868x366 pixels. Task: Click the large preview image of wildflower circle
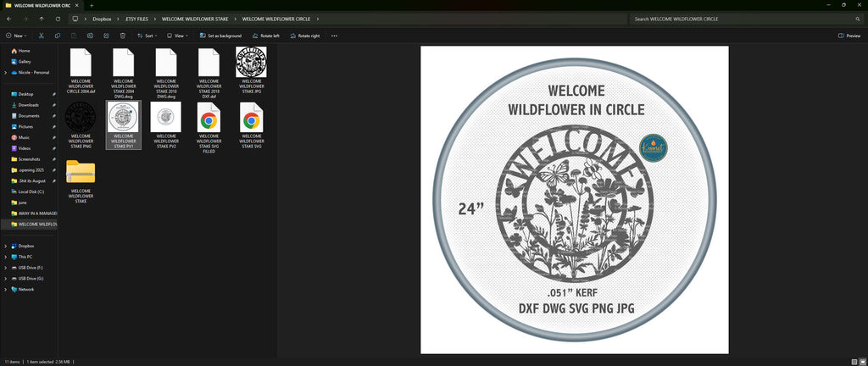click(575, 200)
